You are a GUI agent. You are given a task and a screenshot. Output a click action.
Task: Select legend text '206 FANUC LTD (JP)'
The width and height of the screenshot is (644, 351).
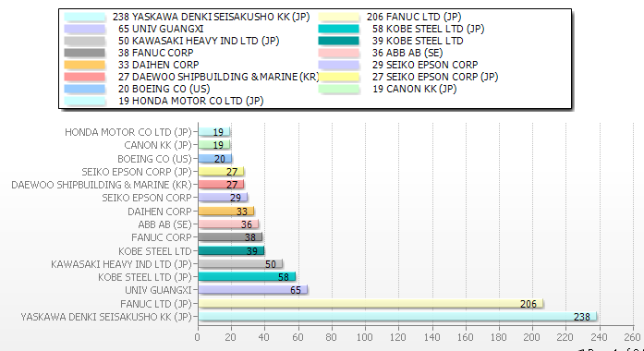[x=414, y=17]
